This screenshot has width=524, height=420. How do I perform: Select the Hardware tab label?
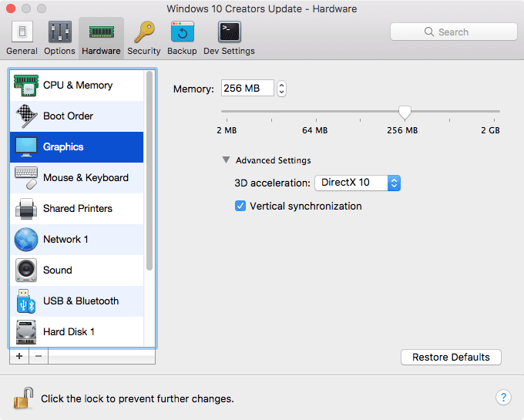(101, 51)
